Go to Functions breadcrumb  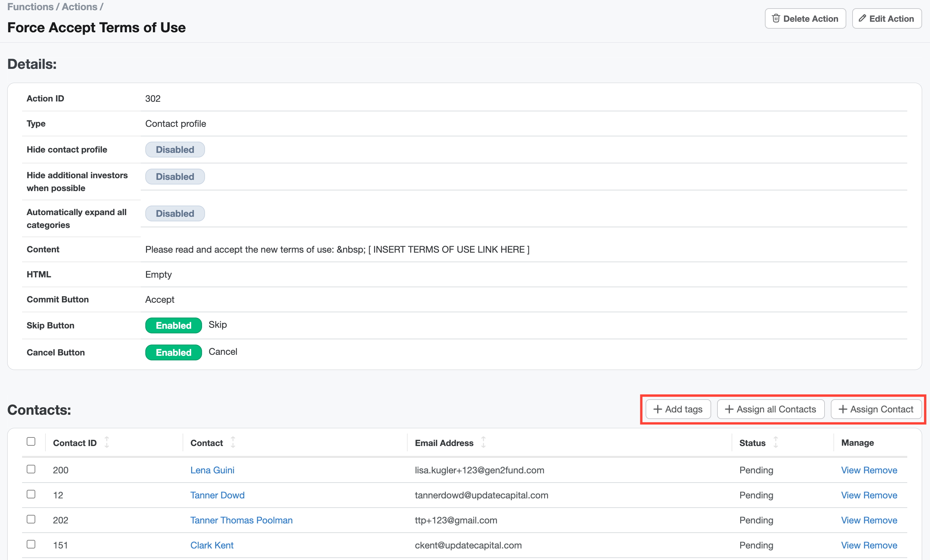click(30, 7)
